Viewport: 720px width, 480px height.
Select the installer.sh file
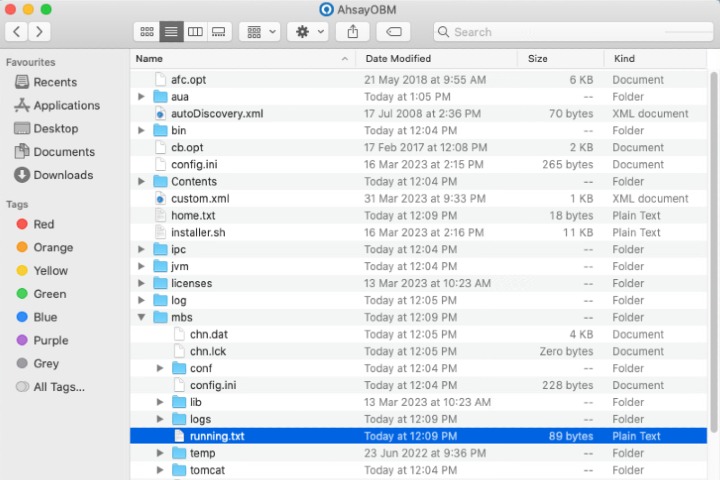pyautogui.click(x=198, y=232)
